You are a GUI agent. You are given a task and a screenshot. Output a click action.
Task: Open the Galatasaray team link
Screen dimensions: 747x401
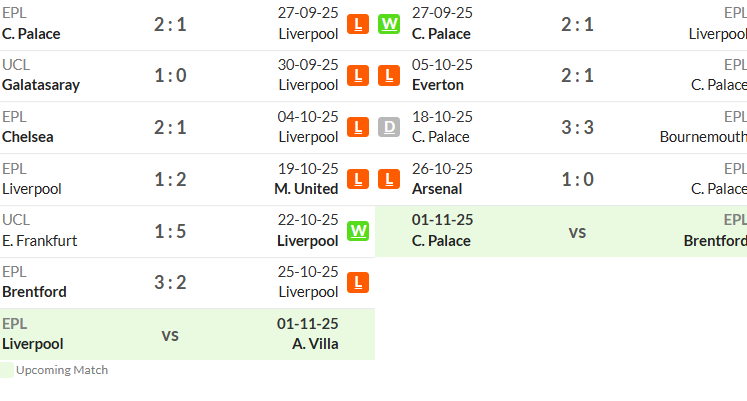pos(41,85)
